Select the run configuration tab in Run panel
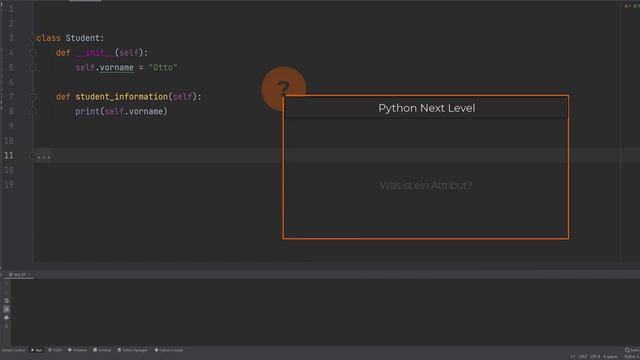Viewport: 640px width, 360px height. [x=19, y=275]
